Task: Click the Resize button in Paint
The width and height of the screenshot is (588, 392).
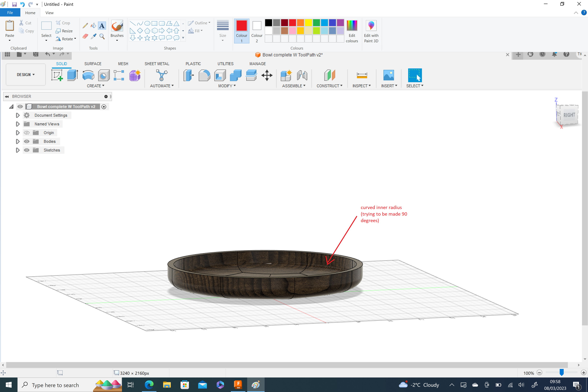Action: coord(64,31)
